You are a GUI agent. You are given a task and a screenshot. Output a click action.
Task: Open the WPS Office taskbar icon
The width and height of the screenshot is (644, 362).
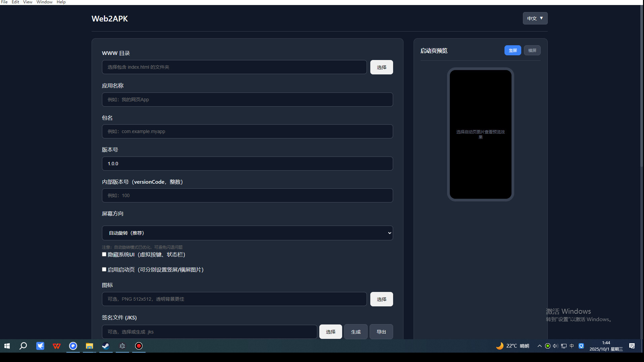coord(56,346)
